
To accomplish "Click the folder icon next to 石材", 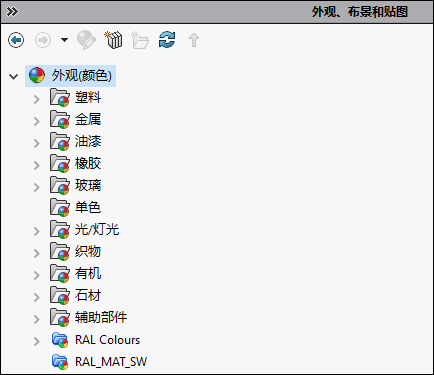I will point(60,295).
